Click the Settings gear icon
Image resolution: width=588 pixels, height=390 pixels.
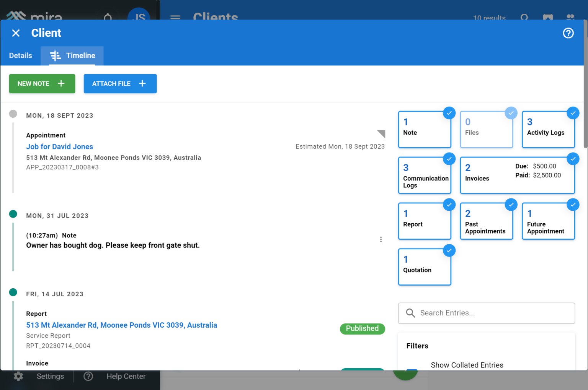point(18,376)
